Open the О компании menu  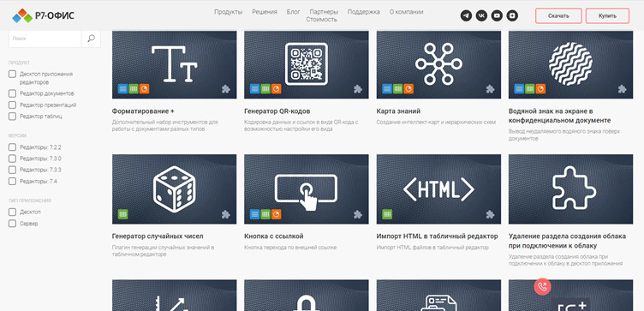tap(406, 12)
